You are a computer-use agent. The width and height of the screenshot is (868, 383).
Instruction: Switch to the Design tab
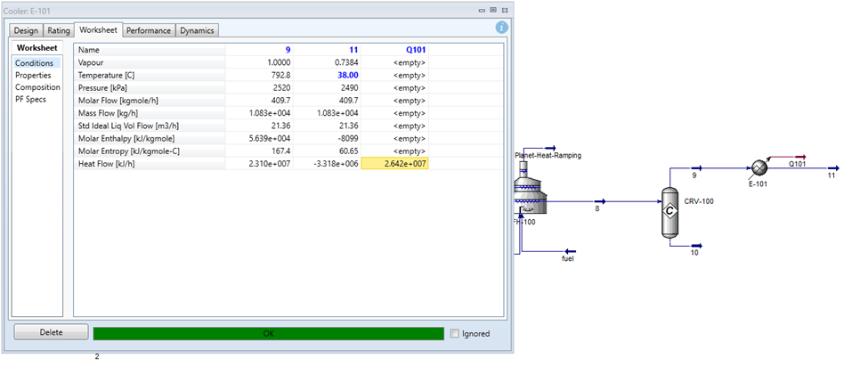tap(26, 30)
